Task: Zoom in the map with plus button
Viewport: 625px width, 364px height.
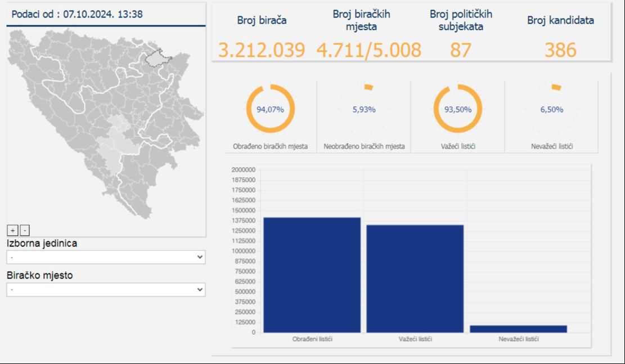Action: tap(12, 230)
